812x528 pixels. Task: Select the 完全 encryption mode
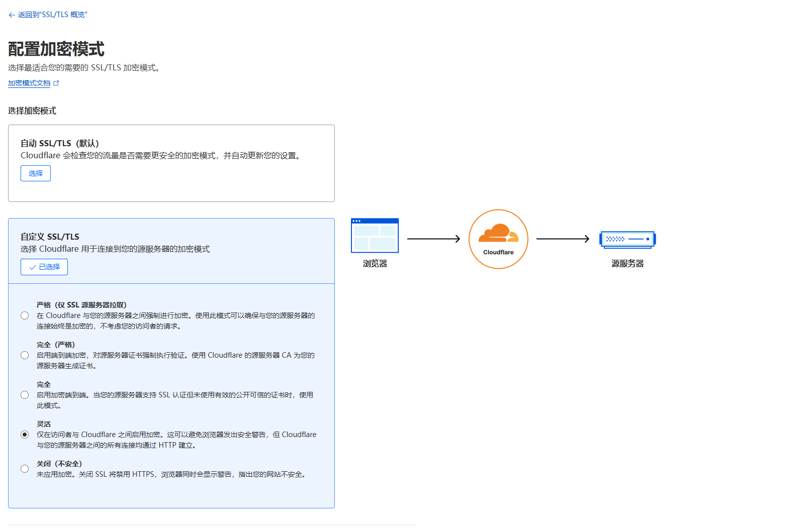click(x=25, y=395)
